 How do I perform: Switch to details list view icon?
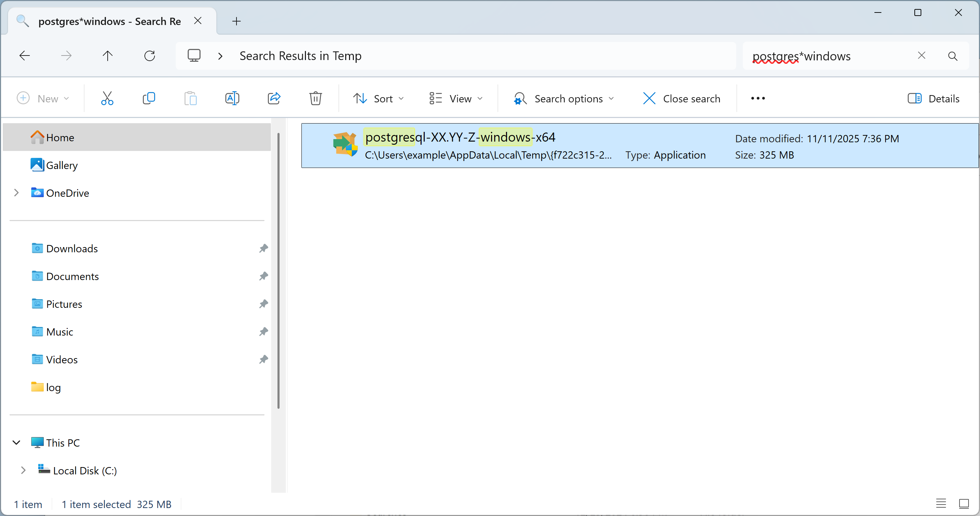pos(941,504)
